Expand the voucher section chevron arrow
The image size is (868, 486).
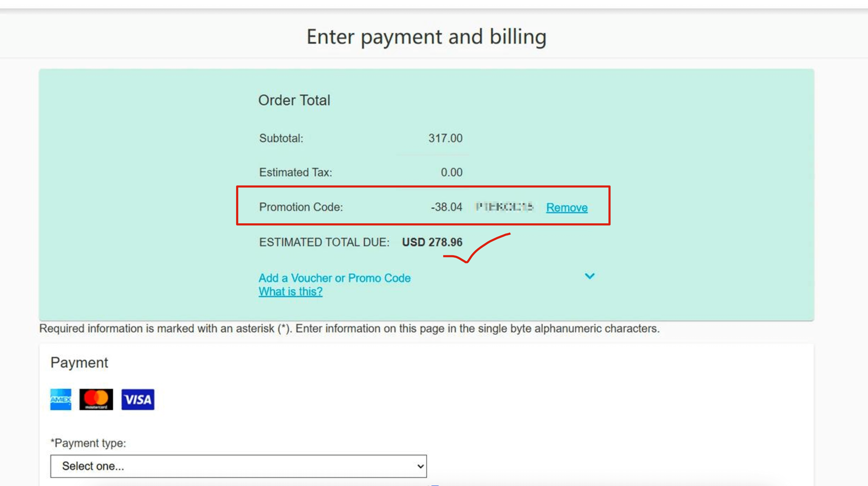click(x=589, y=276)
